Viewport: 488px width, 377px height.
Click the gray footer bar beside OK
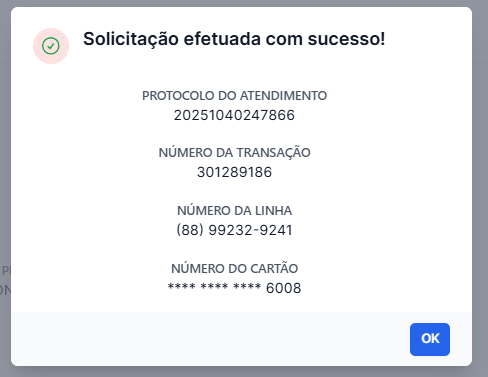(x=210, y=339)
